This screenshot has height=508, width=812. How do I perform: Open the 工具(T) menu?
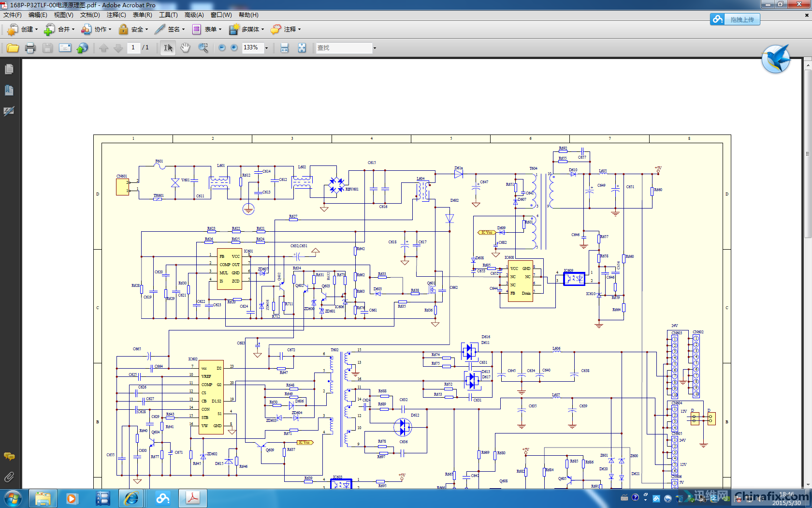pyautogui.click(x=168, y=15)
